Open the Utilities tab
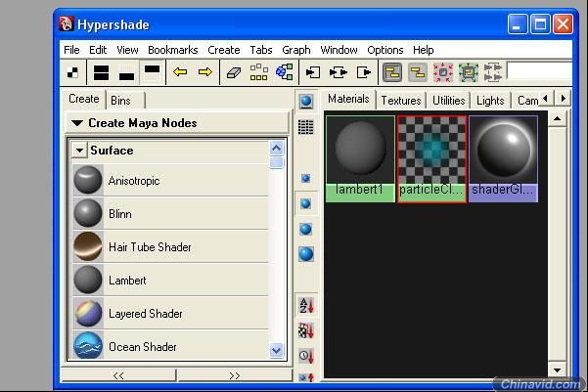 tap(448, 101)
